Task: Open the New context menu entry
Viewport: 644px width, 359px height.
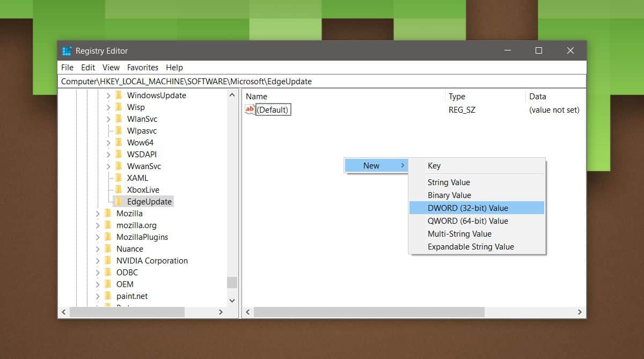Action: point(376,166)
